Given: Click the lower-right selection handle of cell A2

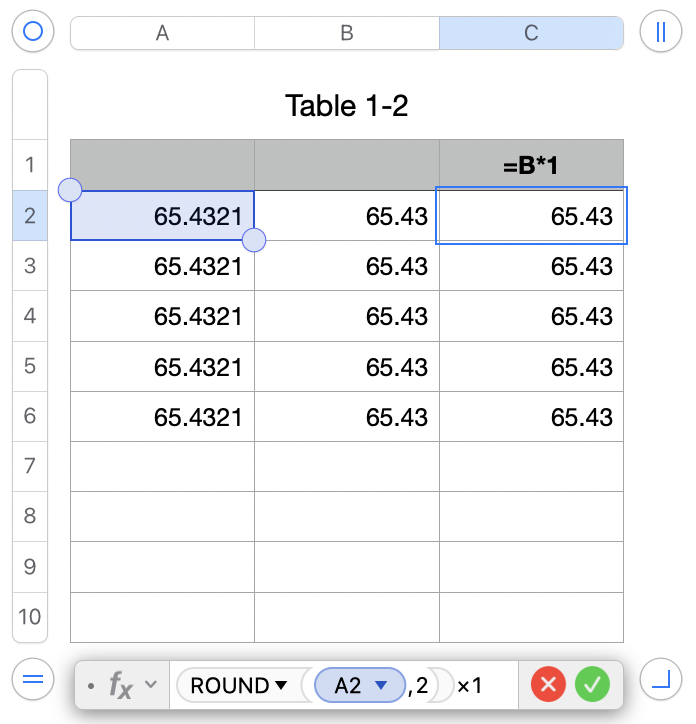Looking at the screenshot, I should pos(254,240).
